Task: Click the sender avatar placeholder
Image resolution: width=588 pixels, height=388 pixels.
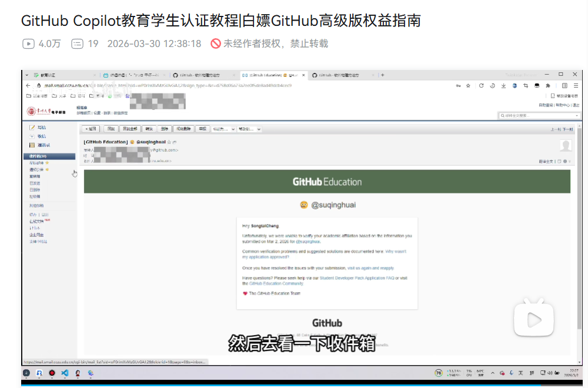Action: [566, 145]
